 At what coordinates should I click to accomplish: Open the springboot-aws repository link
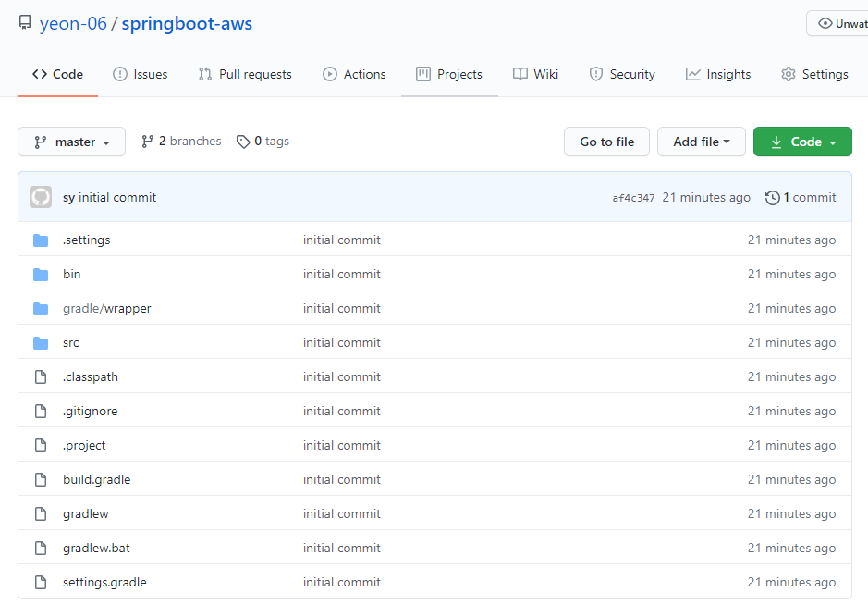[187, 23]
